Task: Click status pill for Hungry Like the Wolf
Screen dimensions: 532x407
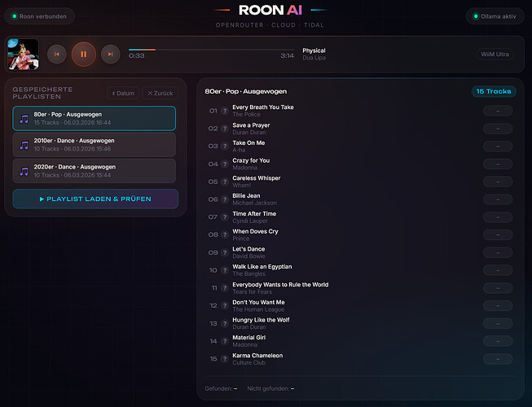Action: [x=498, y=323]
